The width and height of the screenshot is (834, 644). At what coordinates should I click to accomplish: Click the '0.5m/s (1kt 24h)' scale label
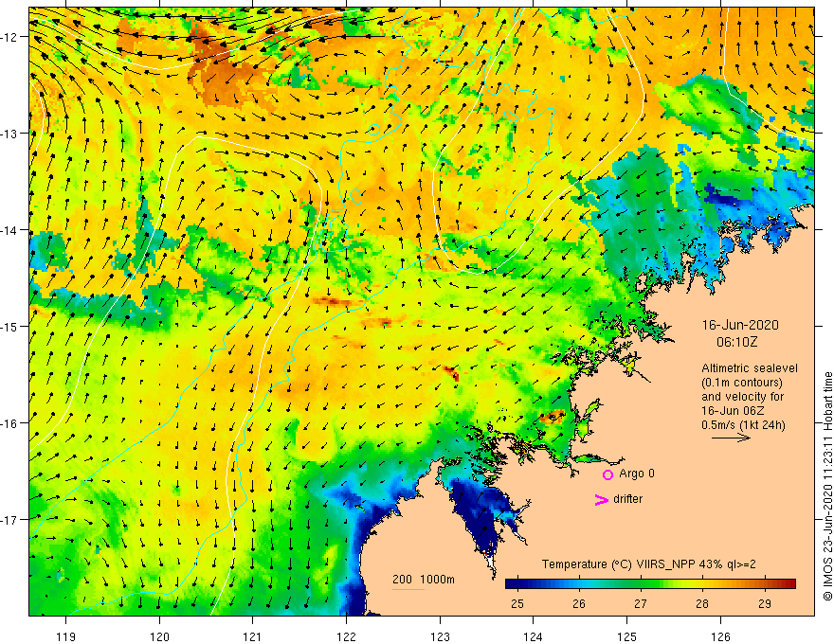(x=743, y=425)
